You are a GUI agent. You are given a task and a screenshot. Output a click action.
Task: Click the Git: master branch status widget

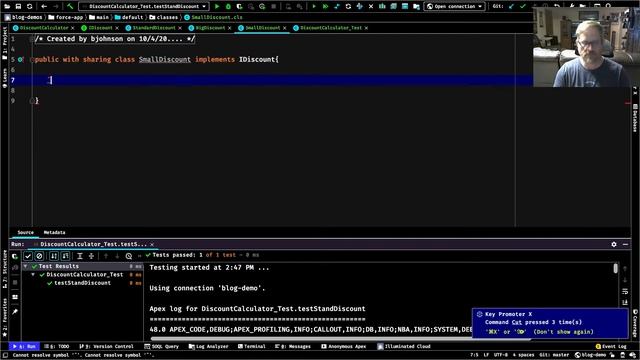coord(554,355)
